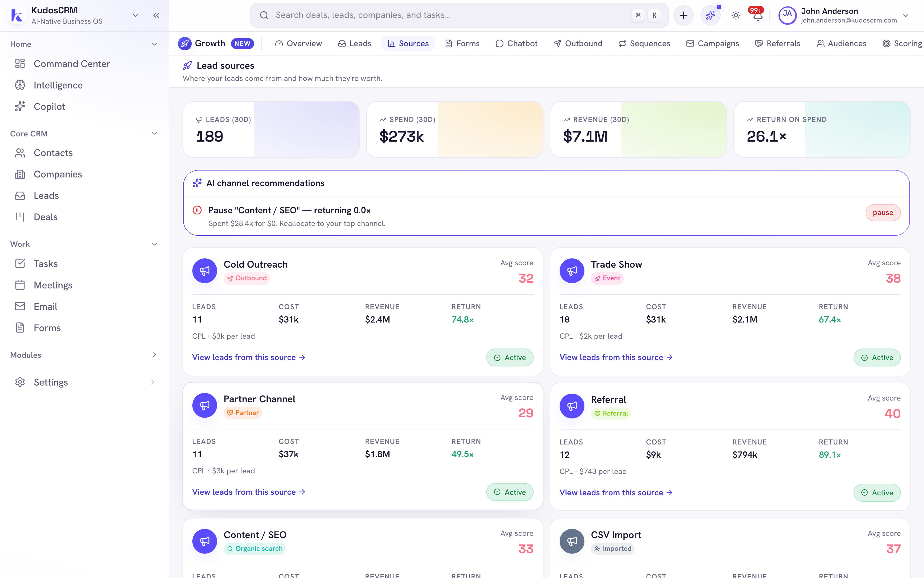
Task: Click the sidebar Forms document icon
Action: point(20,328)
